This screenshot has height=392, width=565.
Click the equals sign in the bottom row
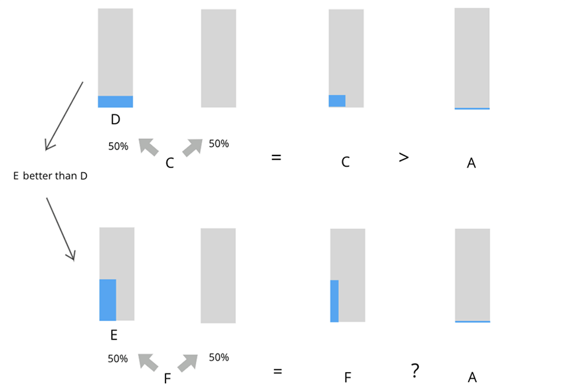(277, 371)
